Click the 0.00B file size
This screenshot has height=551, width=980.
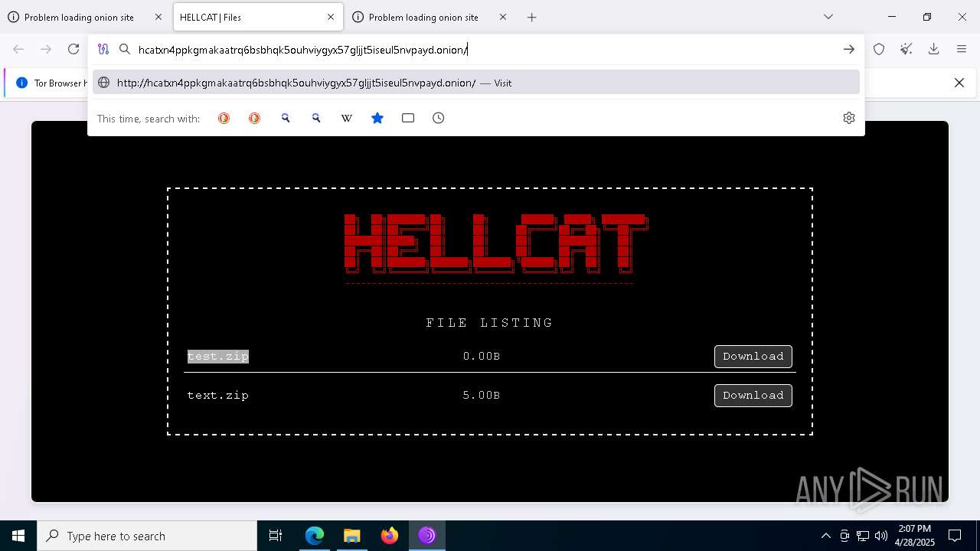tap(482, 356)
